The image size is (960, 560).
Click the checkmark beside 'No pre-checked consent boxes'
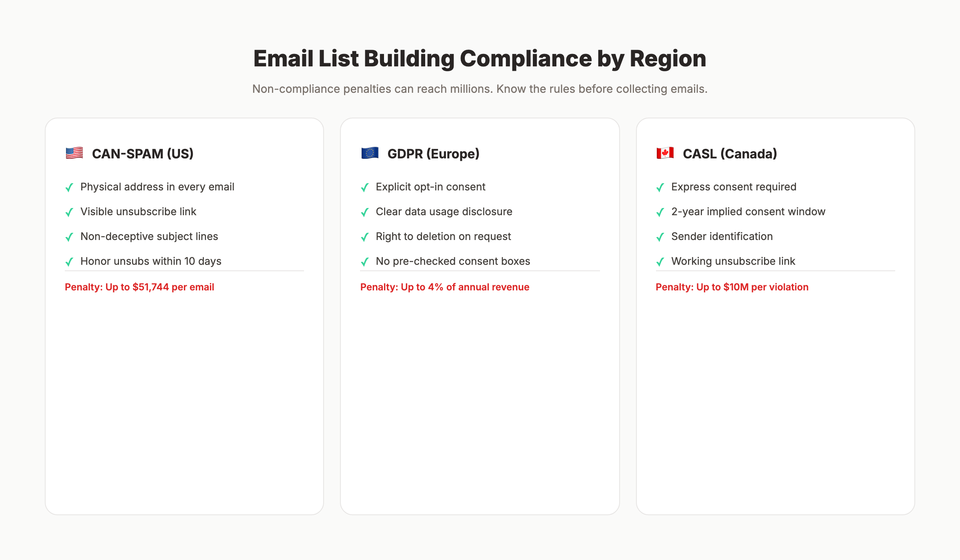tap(364, 262)
